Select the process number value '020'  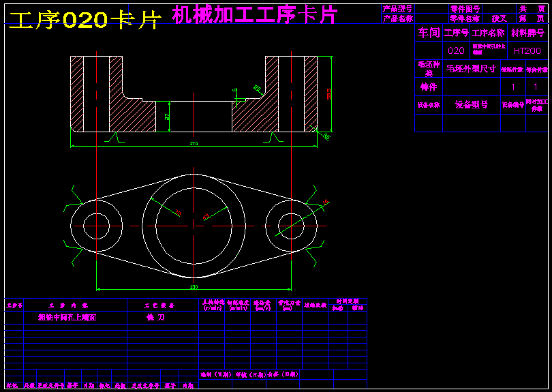456,51
